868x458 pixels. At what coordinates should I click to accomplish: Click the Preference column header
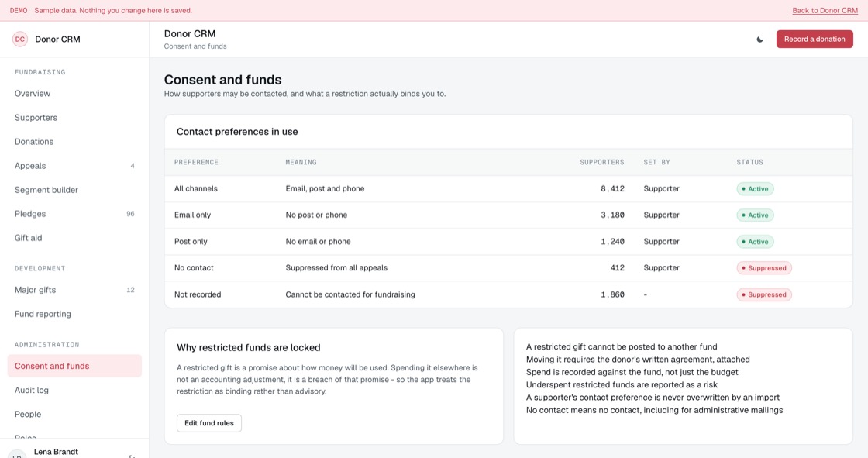coord(197,162)
